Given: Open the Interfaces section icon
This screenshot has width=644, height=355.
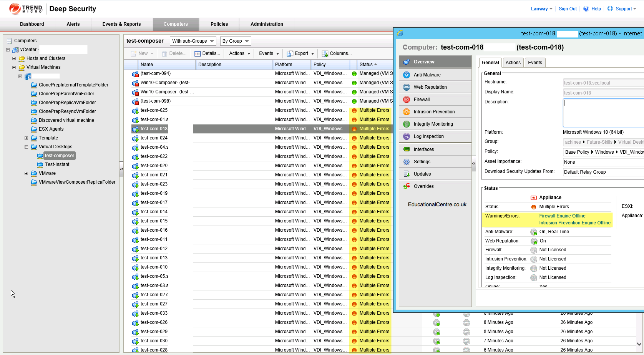Looking at the screenshot, I should [407, 149].
